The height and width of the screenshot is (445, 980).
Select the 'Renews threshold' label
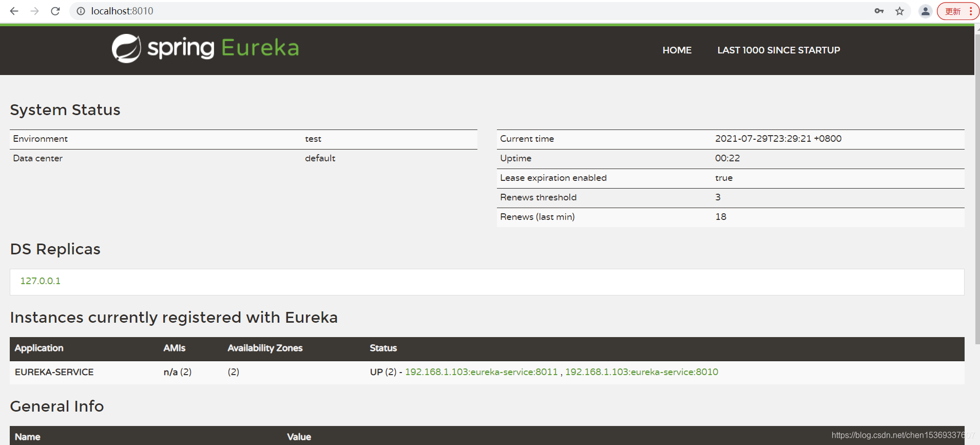click(539, 197)
